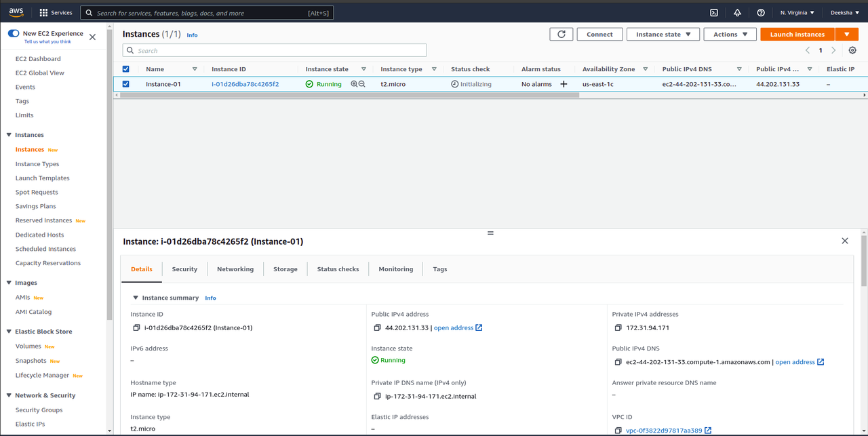This screenshot has width=868, height=436.
Task: Open the Info link beside Instances heading
Action: click(x=193, y=35)
